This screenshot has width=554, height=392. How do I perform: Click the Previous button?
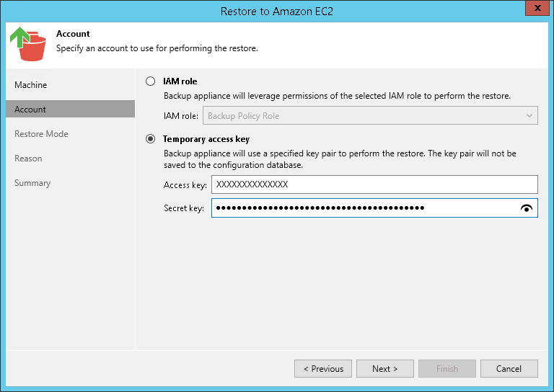(x=323, y=369)
